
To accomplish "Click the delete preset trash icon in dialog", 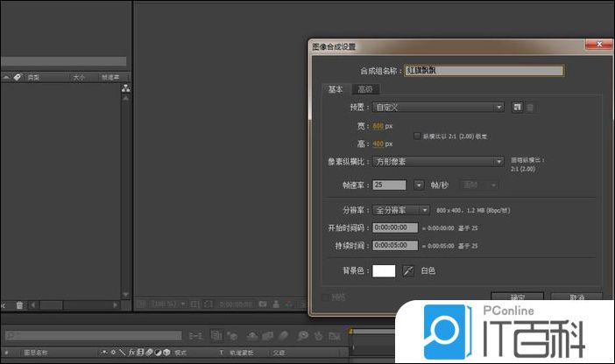I will 530,108.
